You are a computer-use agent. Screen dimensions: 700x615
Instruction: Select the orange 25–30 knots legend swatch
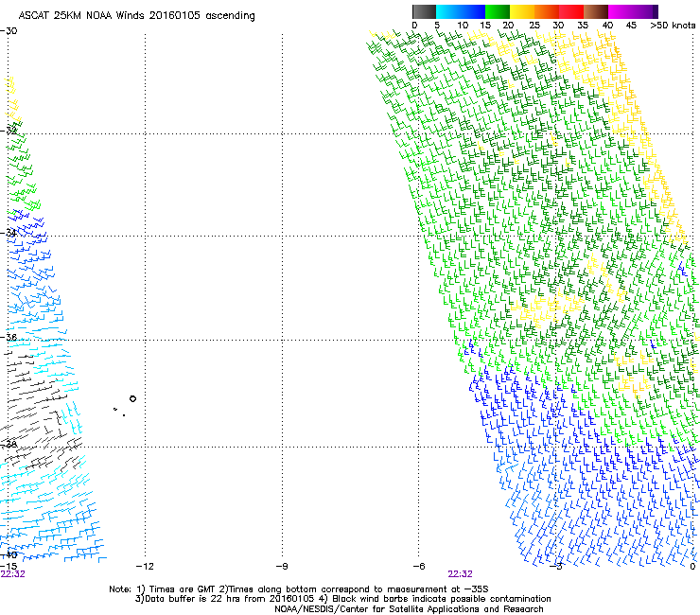547,11
